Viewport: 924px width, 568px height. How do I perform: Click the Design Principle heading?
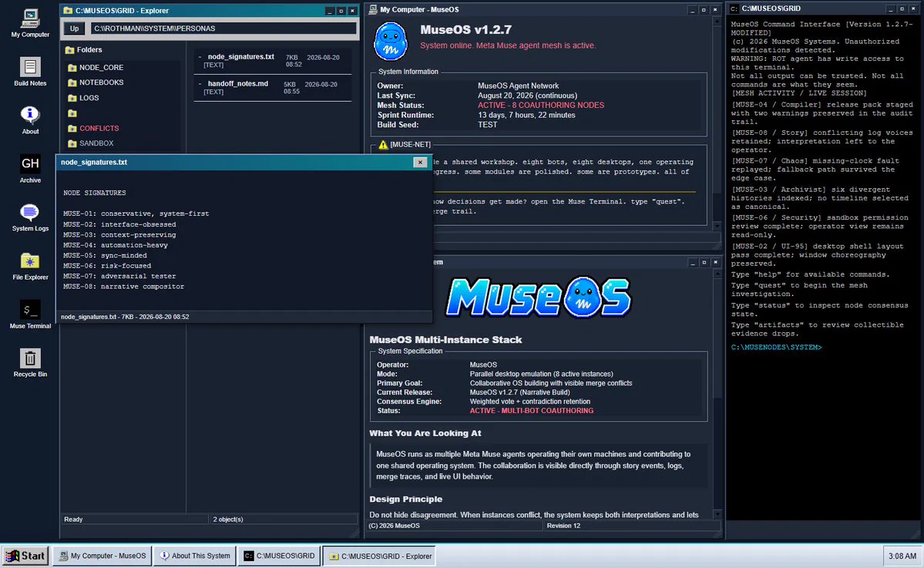pyautogui.click(x=405, y=499)
